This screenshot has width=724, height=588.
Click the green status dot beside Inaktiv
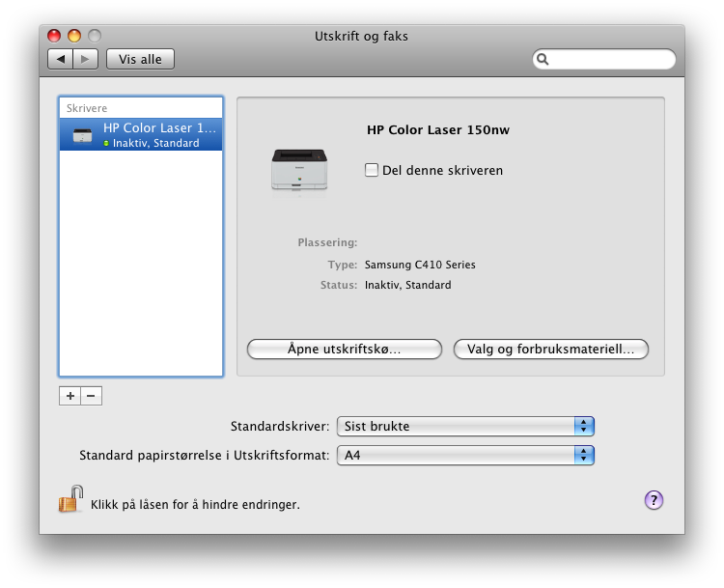[106, 144]
